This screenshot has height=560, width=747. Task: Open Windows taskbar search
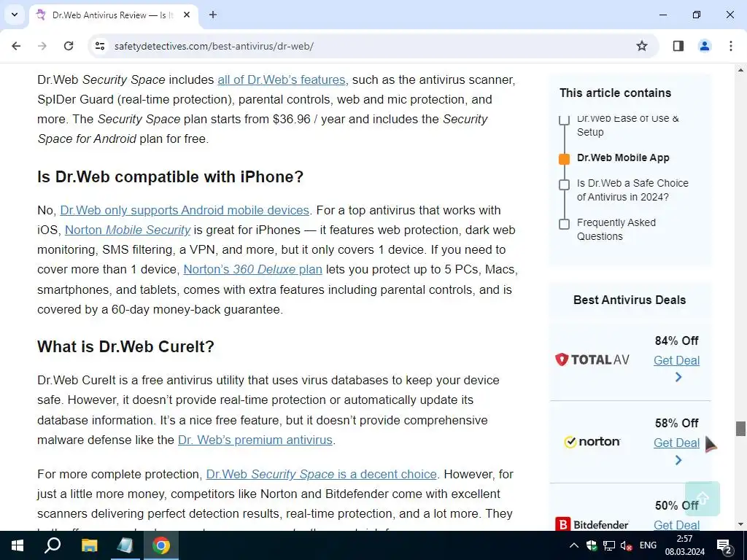(53, 545)
